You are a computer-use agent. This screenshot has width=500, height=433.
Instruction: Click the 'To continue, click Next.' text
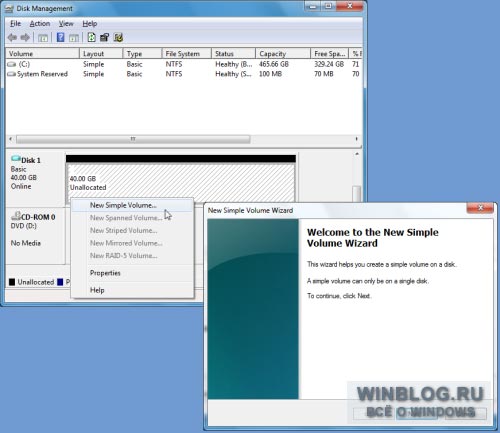pyautogui.click(x=339, y=296)
